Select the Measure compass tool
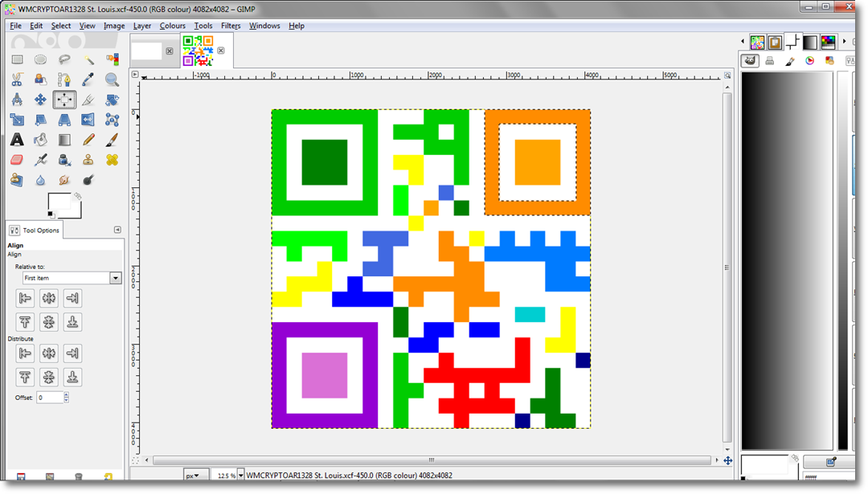868x494 pixels. point(17,100)
